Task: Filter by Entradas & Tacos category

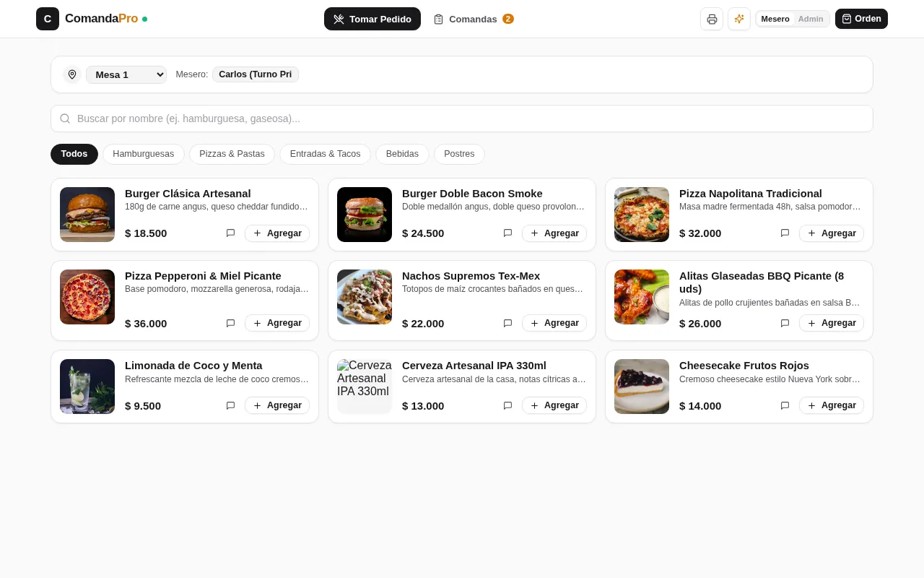Action: pos(326,154)
